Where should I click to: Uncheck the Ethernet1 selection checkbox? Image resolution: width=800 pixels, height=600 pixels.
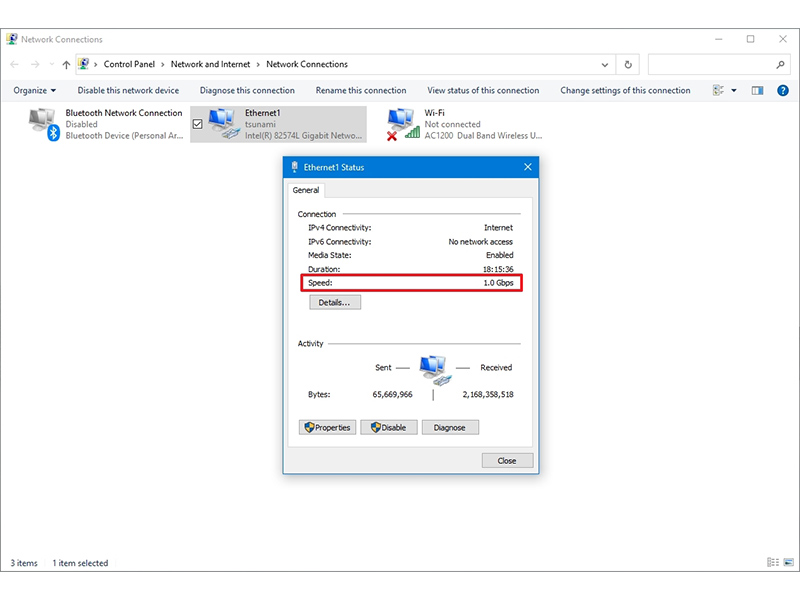point(197,124)
